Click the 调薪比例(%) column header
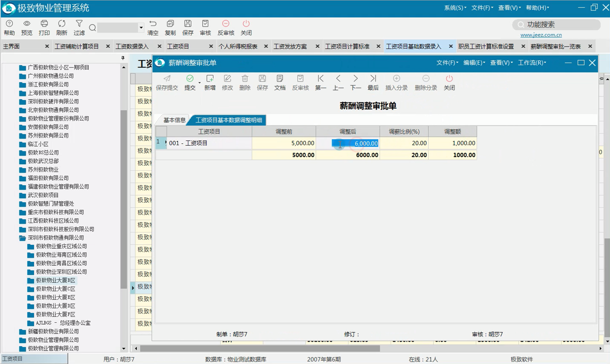Image resolution: width=610 pixels, height=364 pixels. 404,131
